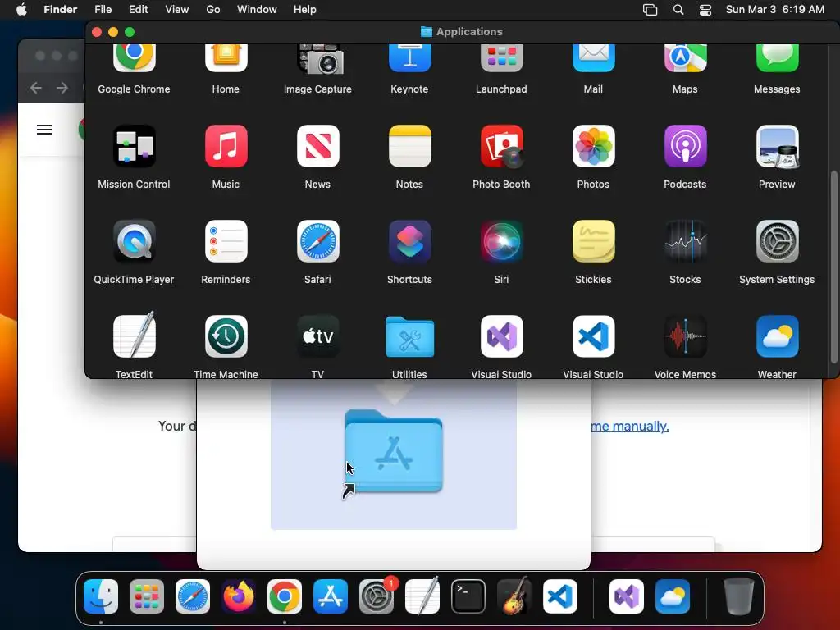Open Finder from the Dock

(101, 596)
